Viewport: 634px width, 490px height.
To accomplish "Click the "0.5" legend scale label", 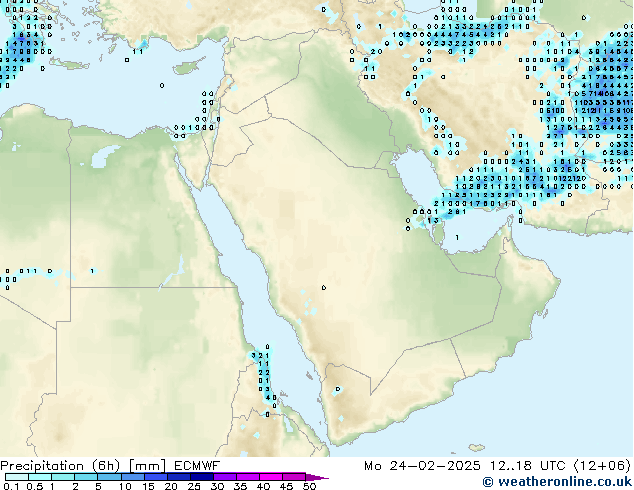I will [36, 486].
